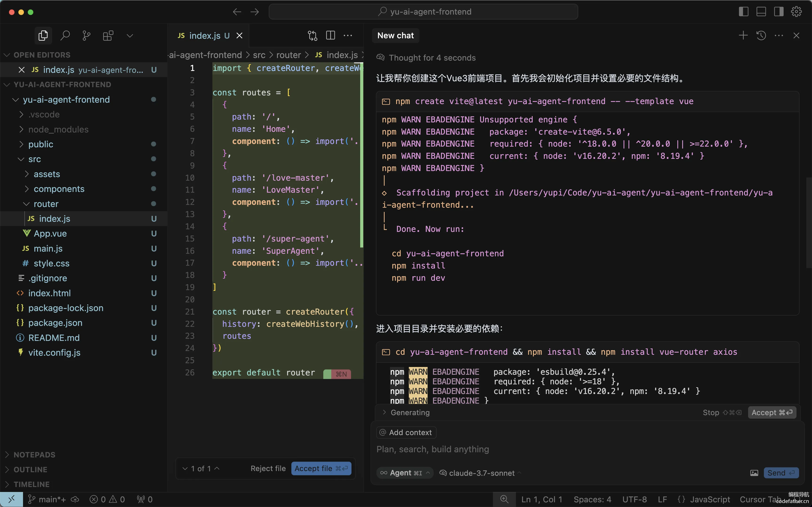Open style.css file
This screenshot has height=507, width=812.
pyautogui.click(x=84, y=263)
